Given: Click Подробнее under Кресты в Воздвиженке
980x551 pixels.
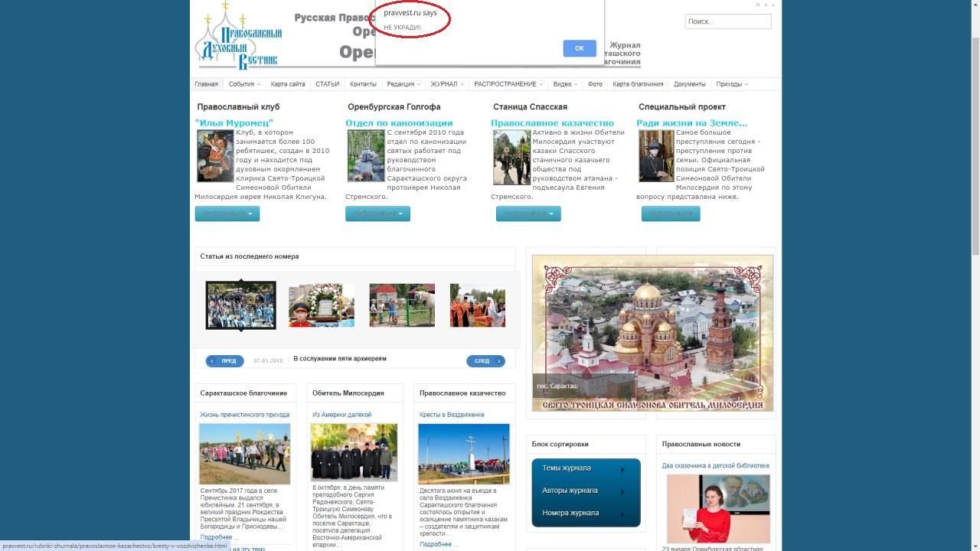Looking at the screenshot, I should click(x=439, y=544).
